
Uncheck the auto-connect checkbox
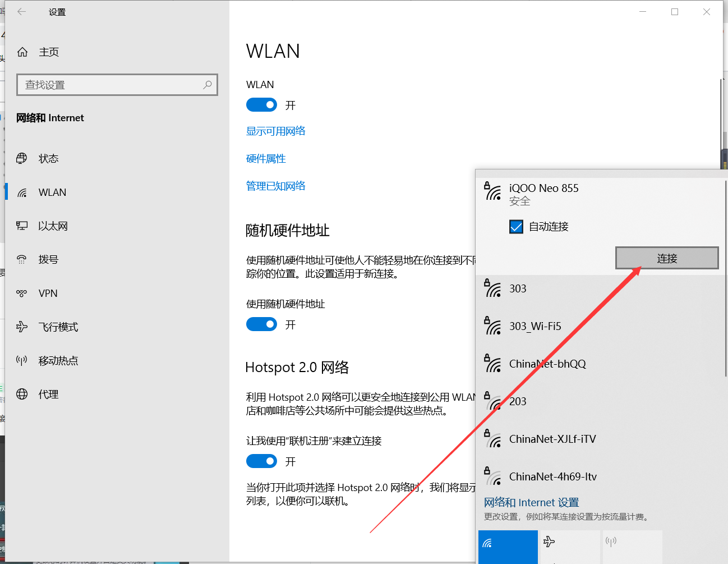click(x=516, y=227)
